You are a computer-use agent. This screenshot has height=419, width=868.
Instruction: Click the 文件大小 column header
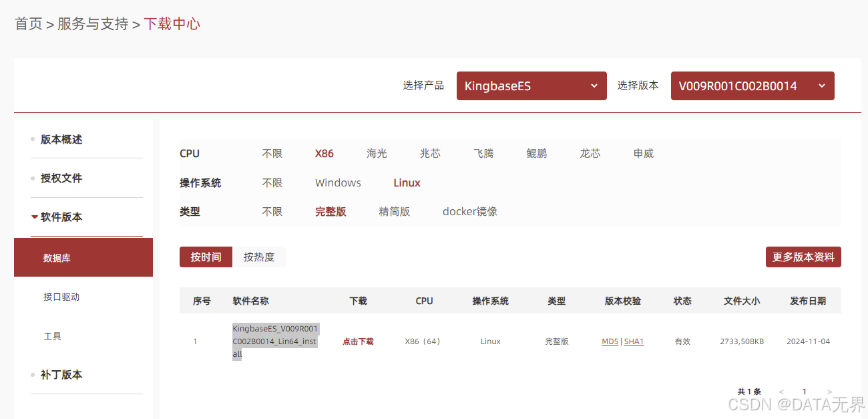pos(742,301)
